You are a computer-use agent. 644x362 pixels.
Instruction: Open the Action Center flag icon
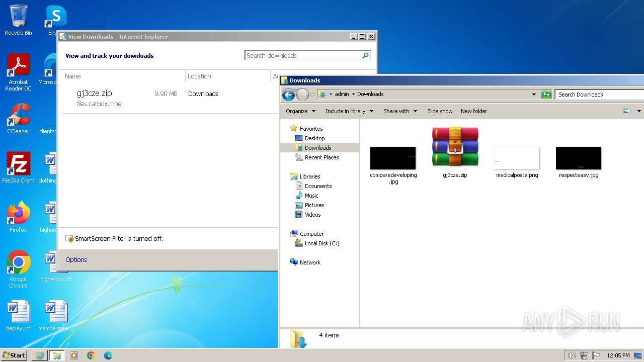click(596, 355)
